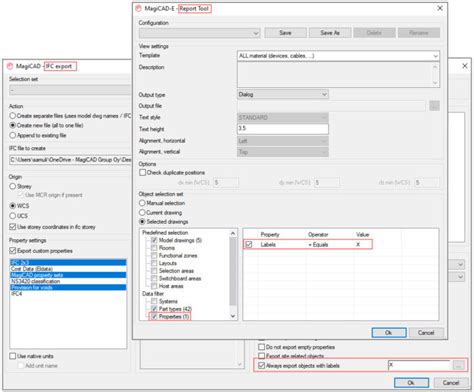Click the scroll-up arrow of the Predefined selection list

[x=233, y=233]
